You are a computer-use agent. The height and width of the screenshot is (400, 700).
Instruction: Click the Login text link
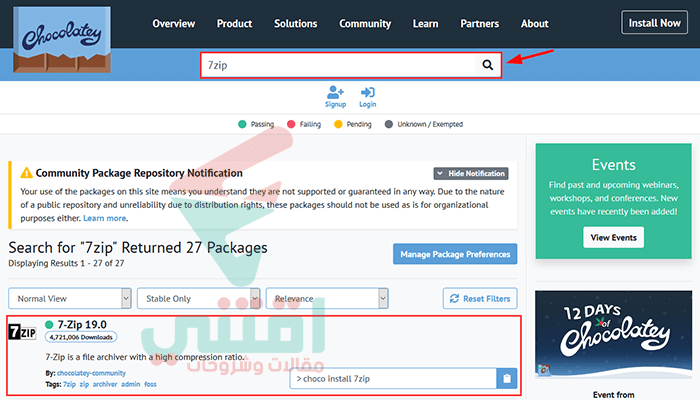coord(367,104)
